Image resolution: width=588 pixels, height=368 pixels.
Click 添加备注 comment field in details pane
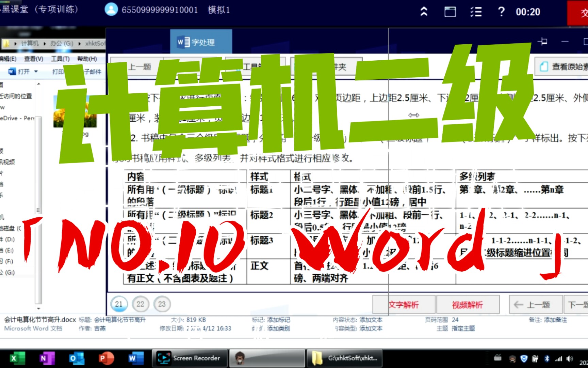coord(555,320)
